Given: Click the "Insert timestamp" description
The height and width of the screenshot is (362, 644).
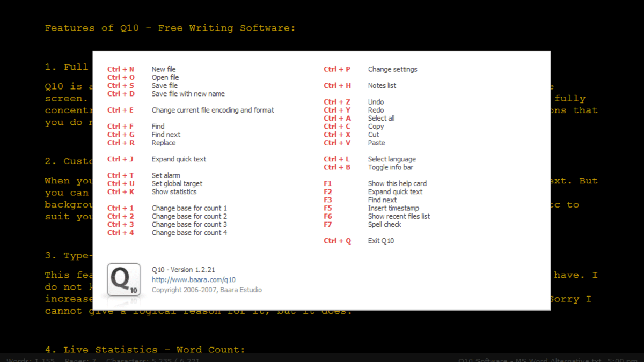Looking at the screenshot, I should click(394, 208).
